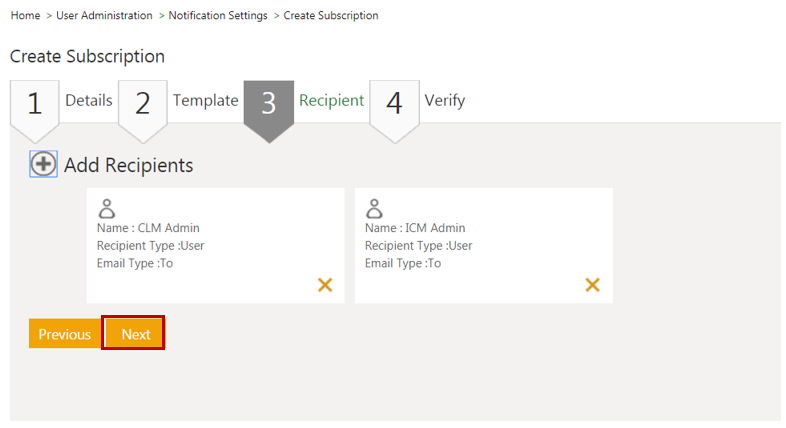Remove the CLM Admin recipient

tap(325, 285)
